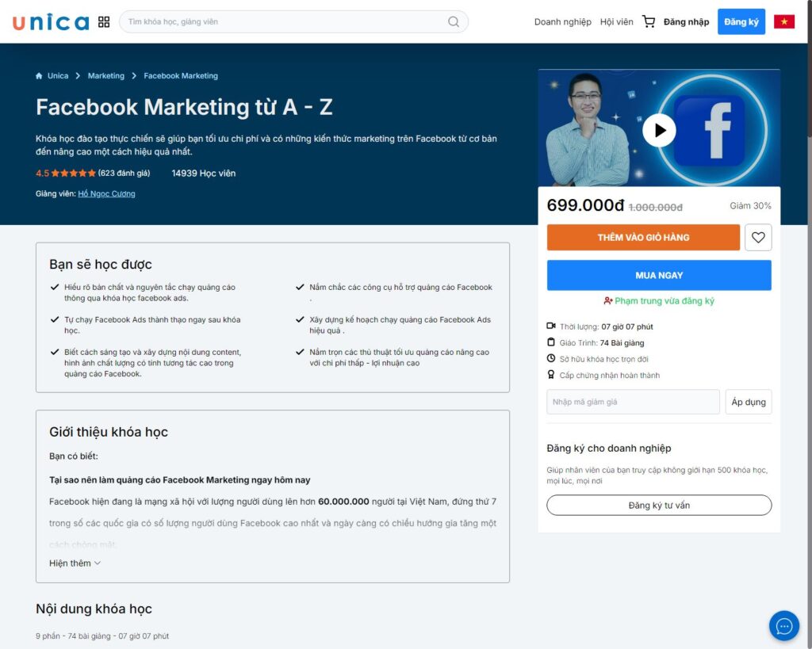Viewport: 812px width, 649px height.
Task: Open instructor Hồ Ngọc Cương profile
Action: point(106,194)
